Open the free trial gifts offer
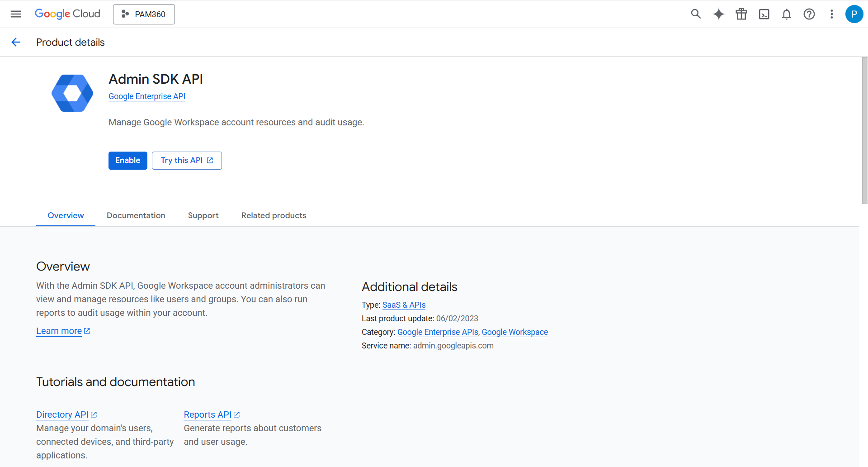This screenshot has height=467, width=868. 741,14
